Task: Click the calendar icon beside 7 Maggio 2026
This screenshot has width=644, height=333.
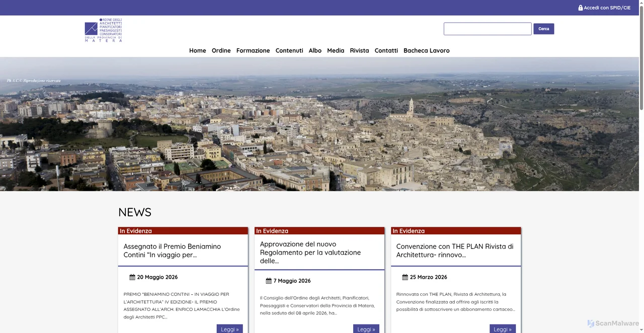Action: [x=269, y=281]
